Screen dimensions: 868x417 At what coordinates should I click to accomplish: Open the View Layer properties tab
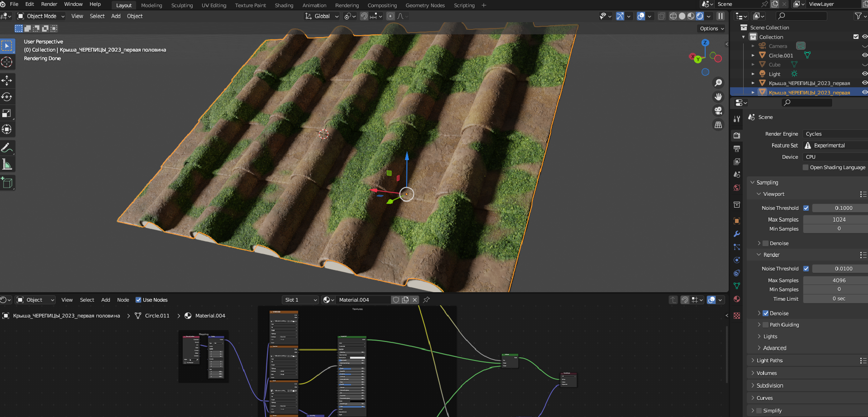pos(737,161)
